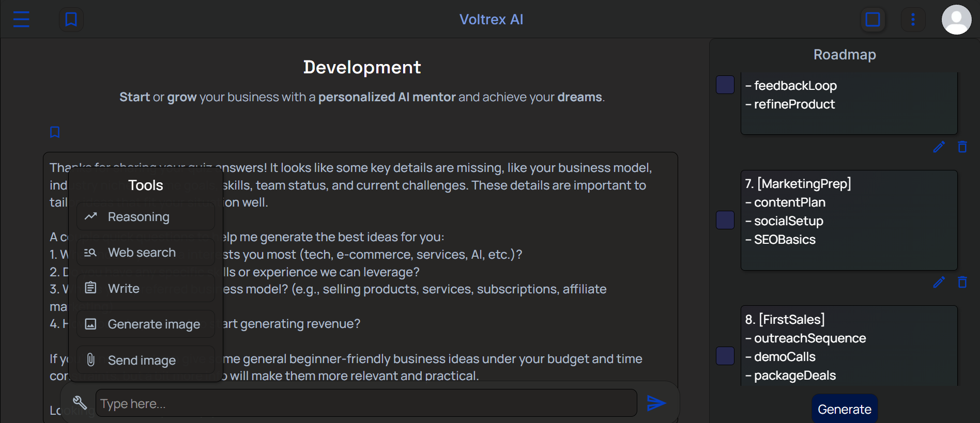Click the refineProduct item text

[x=794, y=104]
